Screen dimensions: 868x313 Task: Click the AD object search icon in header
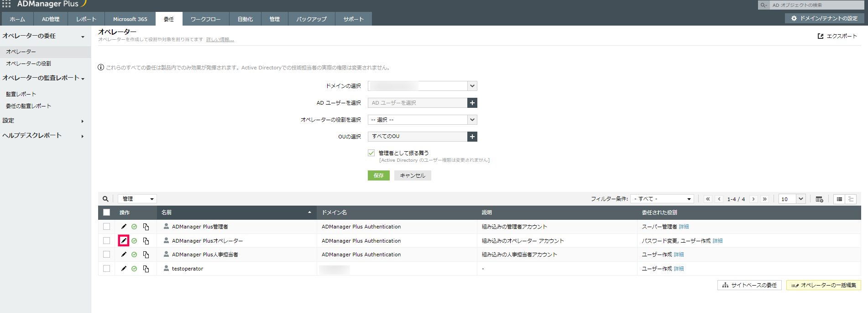coord(763,5)
